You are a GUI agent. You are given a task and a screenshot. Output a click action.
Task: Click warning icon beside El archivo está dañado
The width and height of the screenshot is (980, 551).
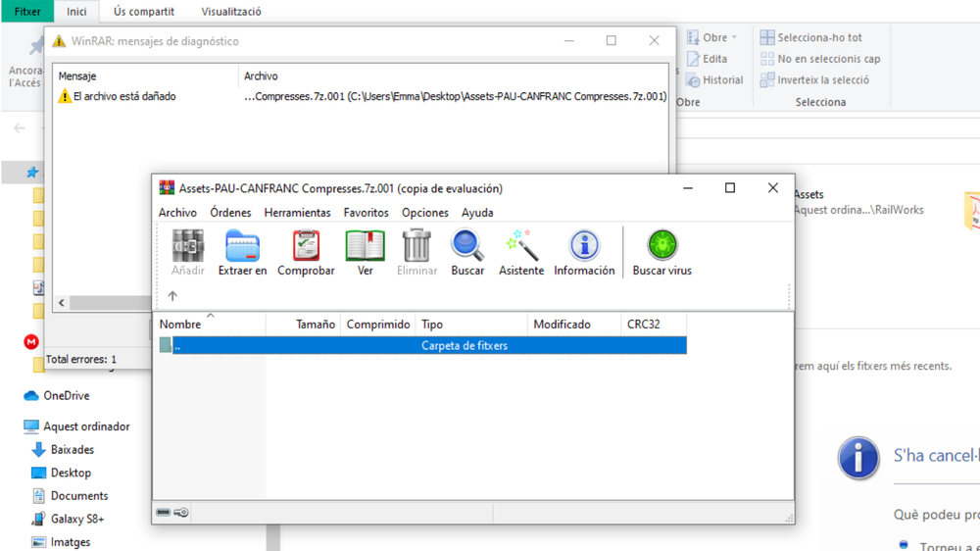(x=65, y=96)
